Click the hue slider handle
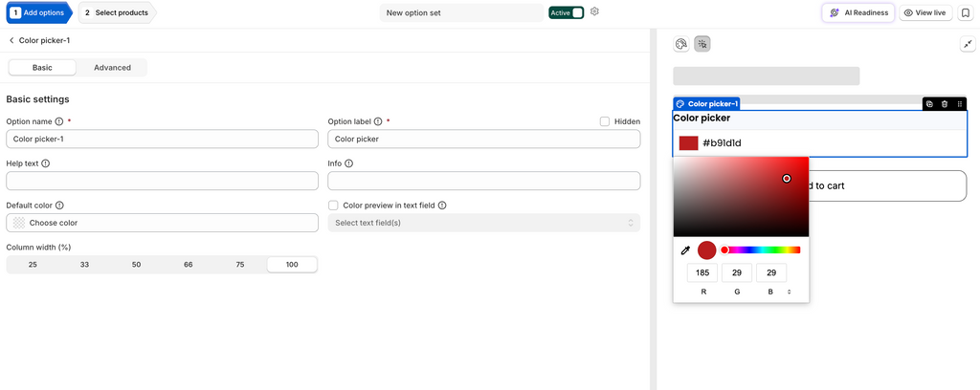This screenshot has height=390, width=980. point(724,250)
